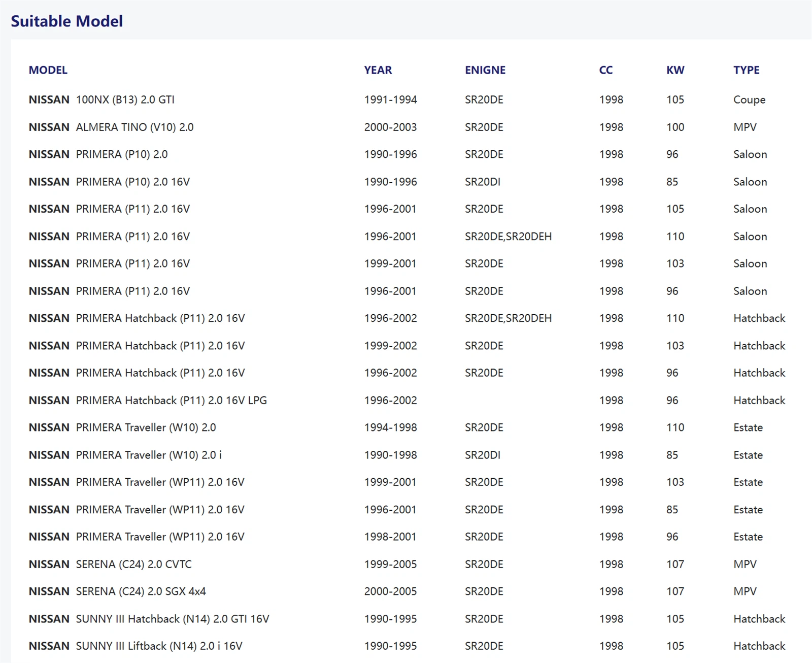
Task: Click year 1994-1998 in the Traveller (W10) row
Action: point(390,427)
